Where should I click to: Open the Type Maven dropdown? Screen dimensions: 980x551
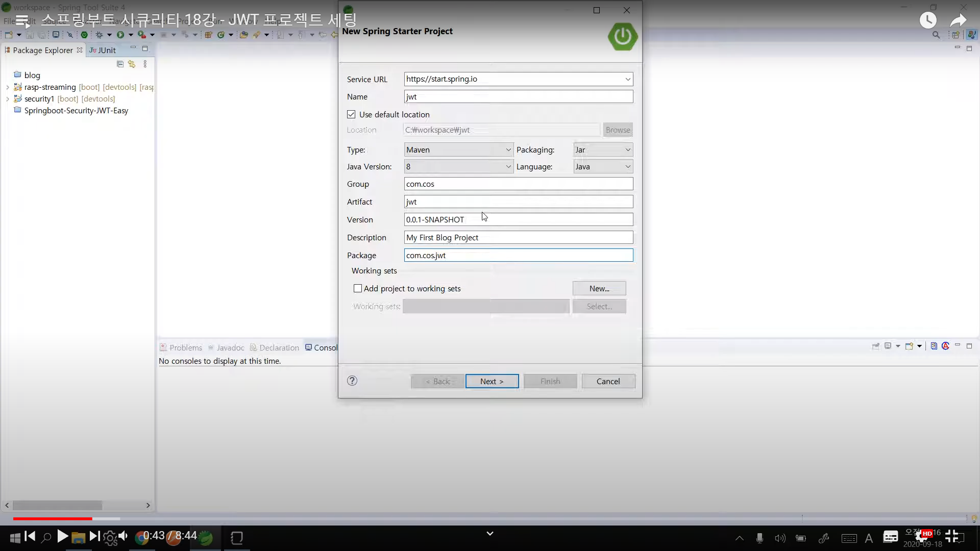coord(458,150)
